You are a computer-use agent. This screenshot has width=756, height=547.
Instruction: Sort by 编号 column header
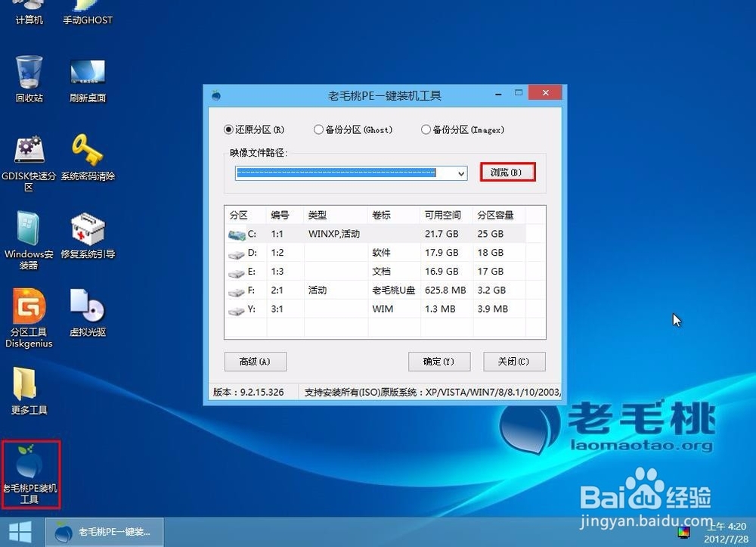click(285, 215)
